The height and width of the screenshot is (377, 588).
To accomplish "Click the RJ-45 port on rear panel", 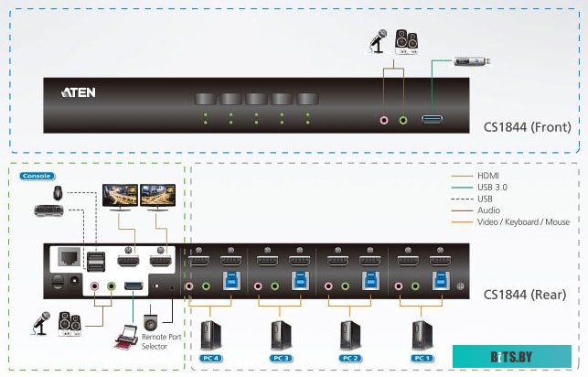I will (69, 256).
